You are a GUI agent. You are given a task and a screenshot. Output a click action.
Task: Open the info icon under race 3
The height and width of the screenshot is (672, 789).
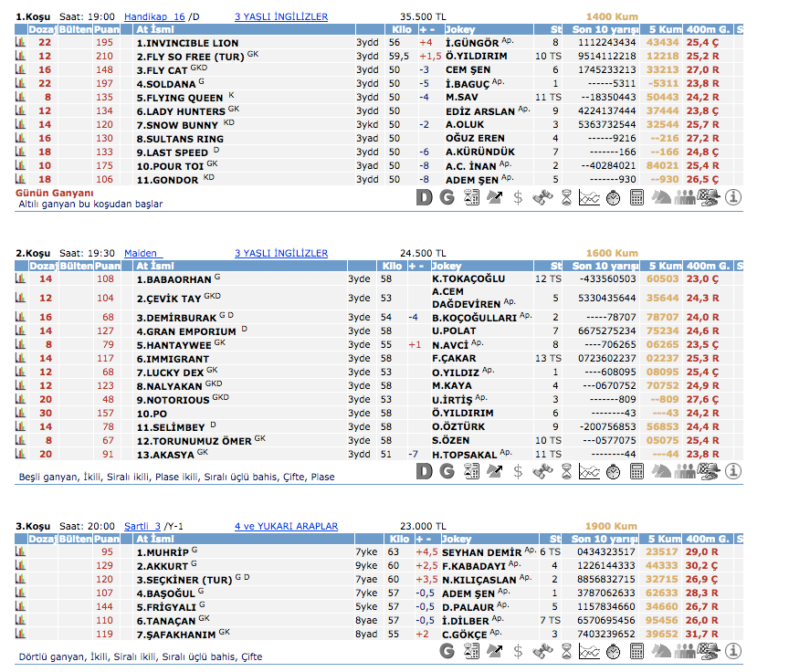tap(733, 650)
